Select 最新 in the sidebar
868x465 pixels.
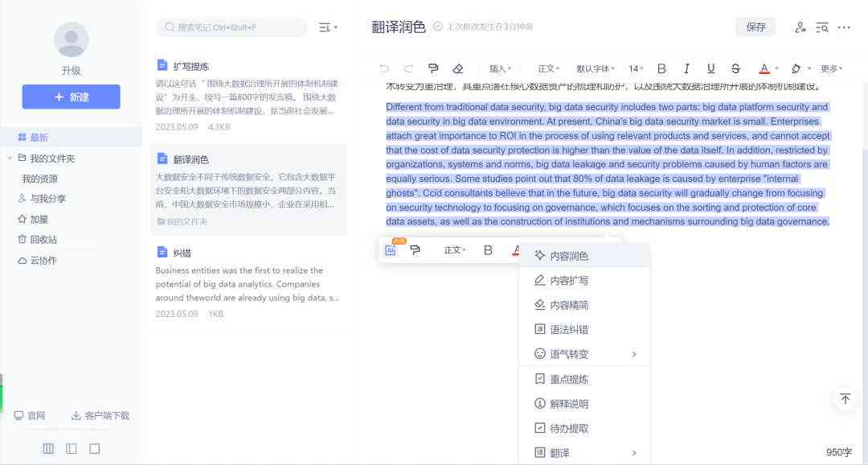pyautogui.click(x=71, y=137)
